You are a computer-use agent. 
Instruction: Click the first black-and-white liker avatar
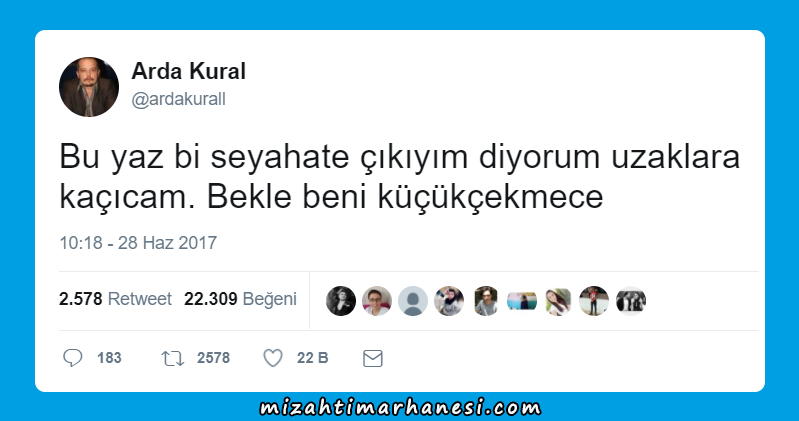(341, 301)
